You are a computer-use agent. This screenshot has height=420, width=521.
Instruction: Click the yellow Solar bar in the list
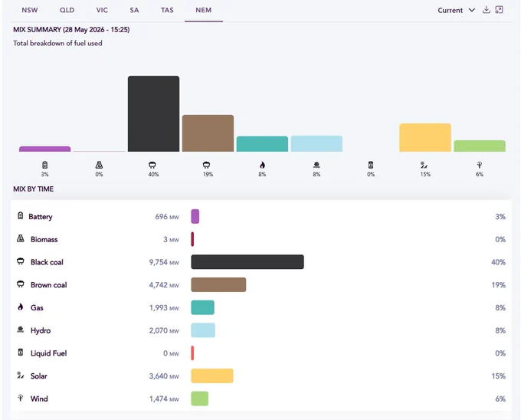(212, 376)
